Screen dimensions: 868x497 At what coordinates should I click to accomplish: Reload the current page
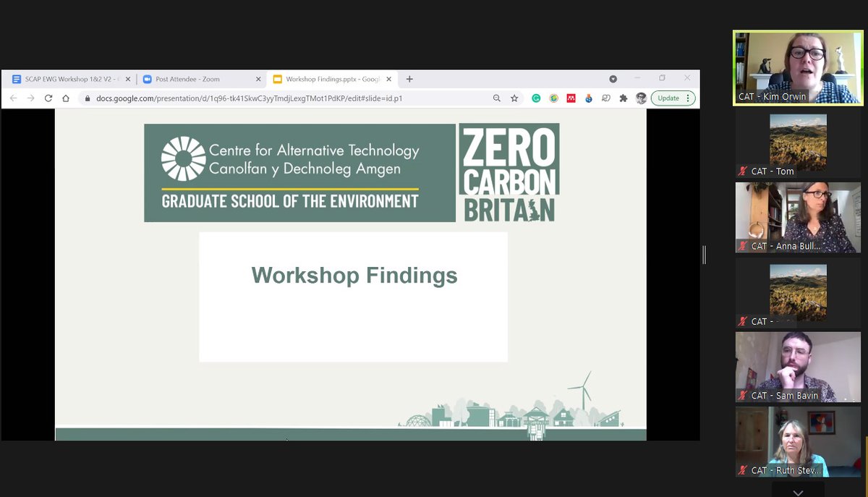[48, 98]
